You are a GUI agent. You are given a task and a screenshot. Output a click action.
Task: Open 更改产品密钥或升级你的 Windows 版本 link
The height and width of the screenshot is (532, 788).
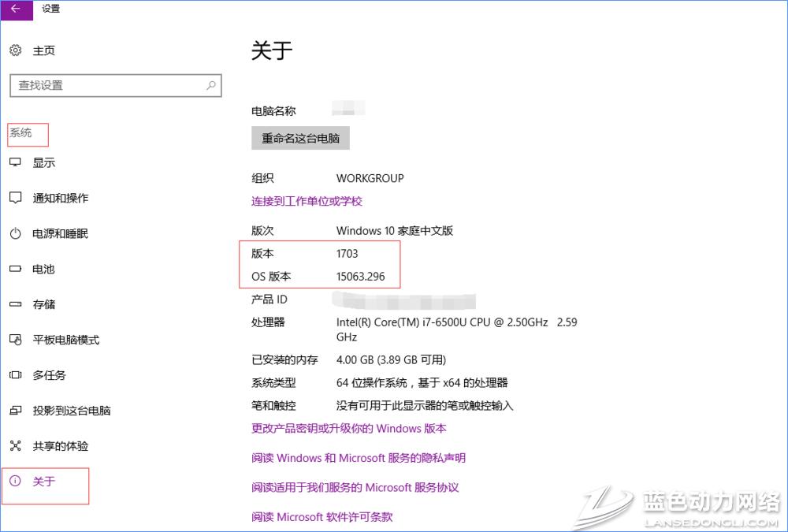[x=348, y=429]
